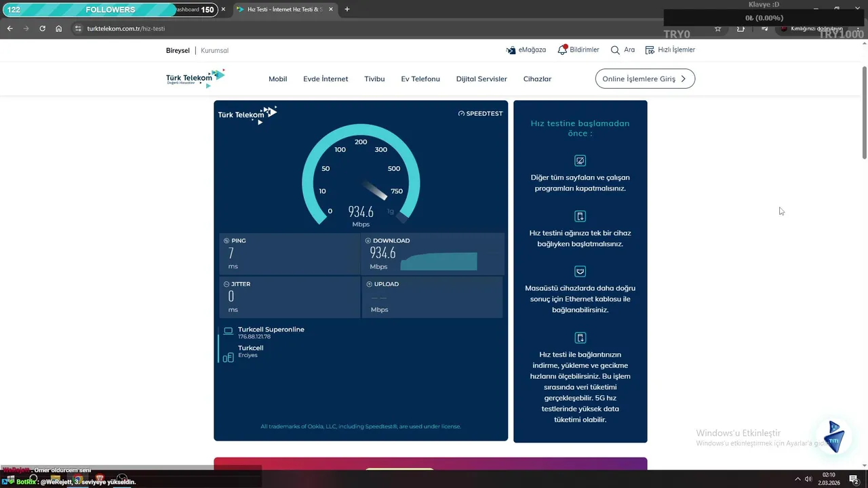Open the Evde İnternet menu
This screenshot has width=868, height=488.
[325, 79]
